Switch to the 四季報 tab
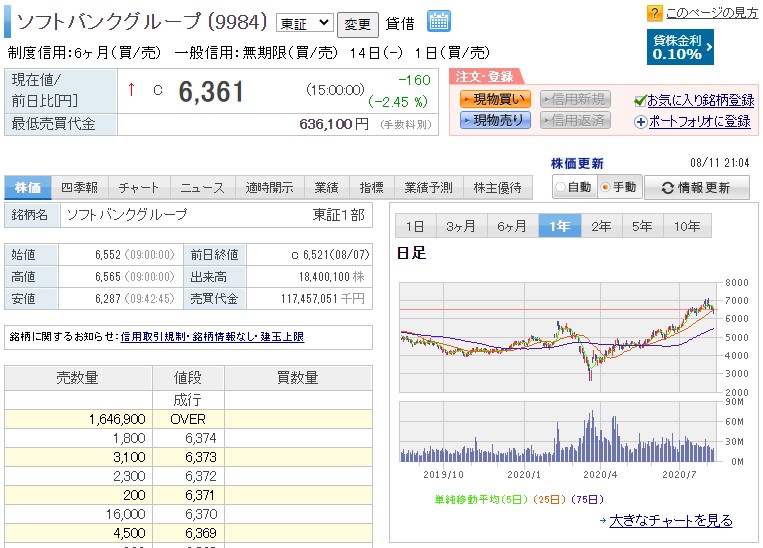 pos(79,187)
